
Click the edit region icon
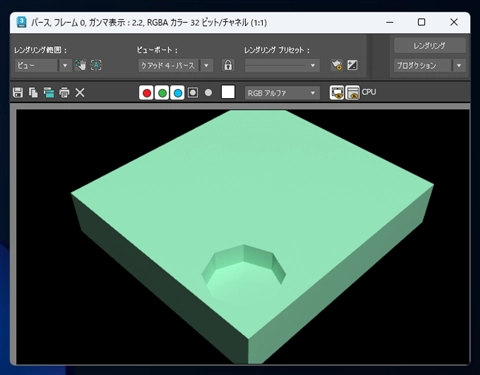pyautogui.click(x=80, y=65)
